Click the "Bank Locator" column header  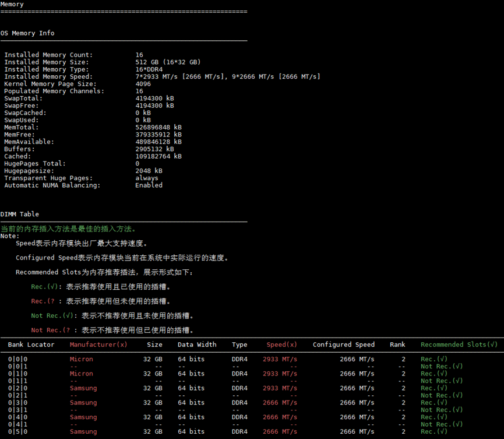[31, 345]
